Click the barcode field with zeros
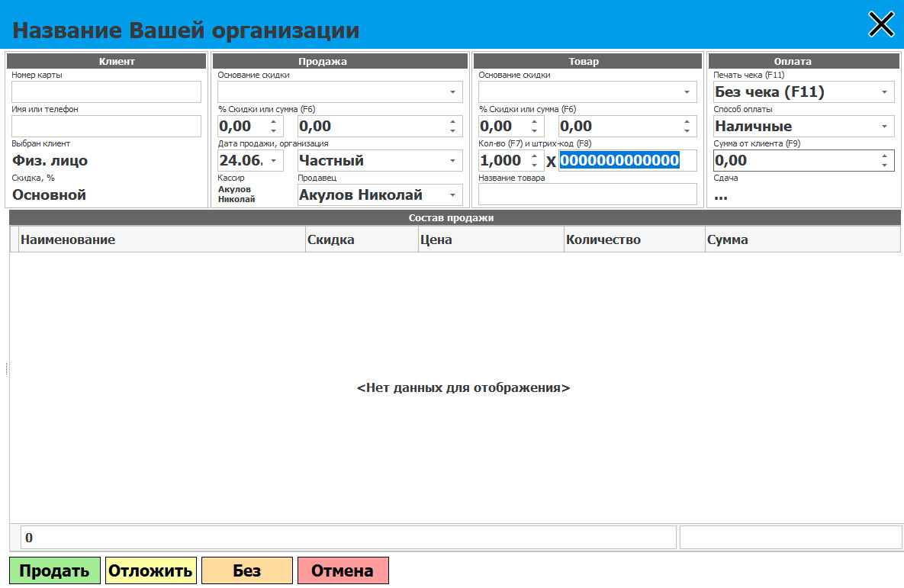Viewport: 904px width, 588px height. (x=627, y=160)
